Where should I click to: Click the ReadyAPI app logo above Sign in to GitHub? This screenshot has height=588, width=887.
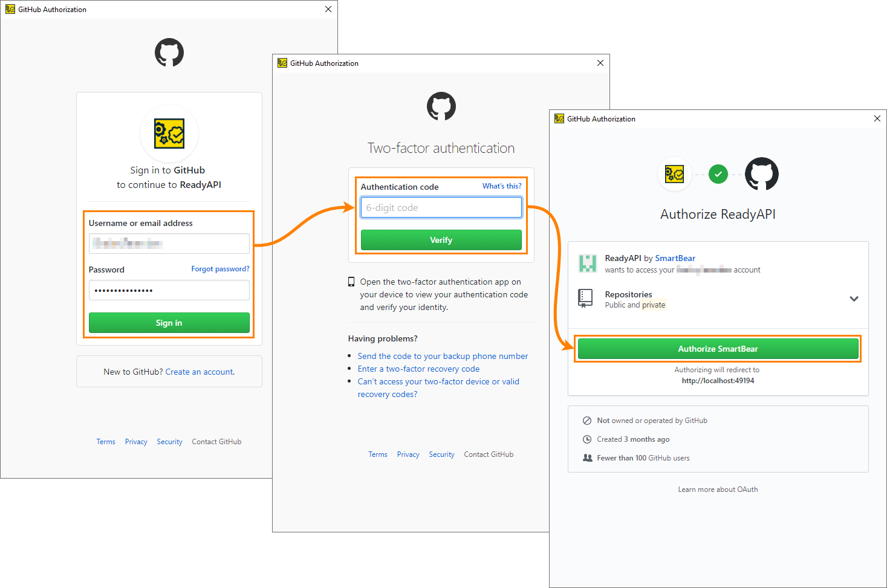pos(169,134)
